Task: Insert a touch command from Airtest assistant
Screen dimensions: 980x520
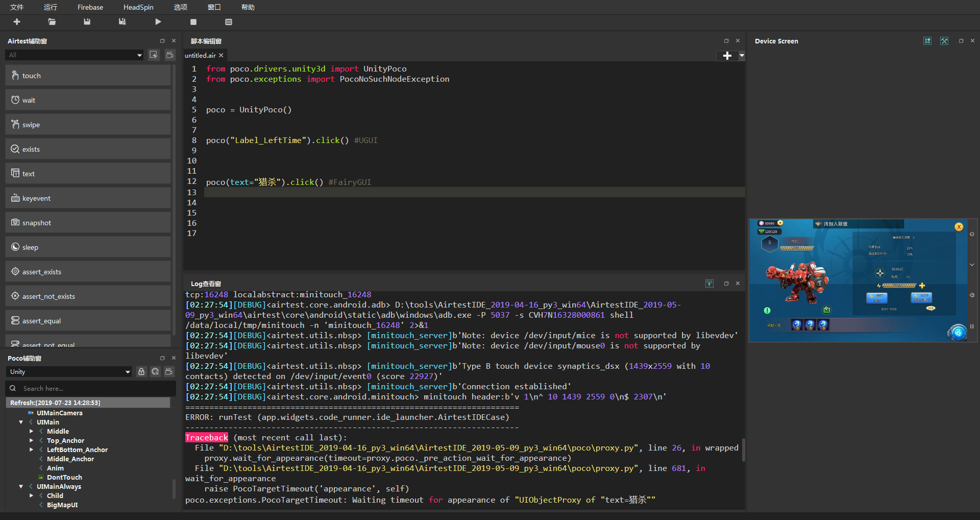Action: [x=88, y=76]
